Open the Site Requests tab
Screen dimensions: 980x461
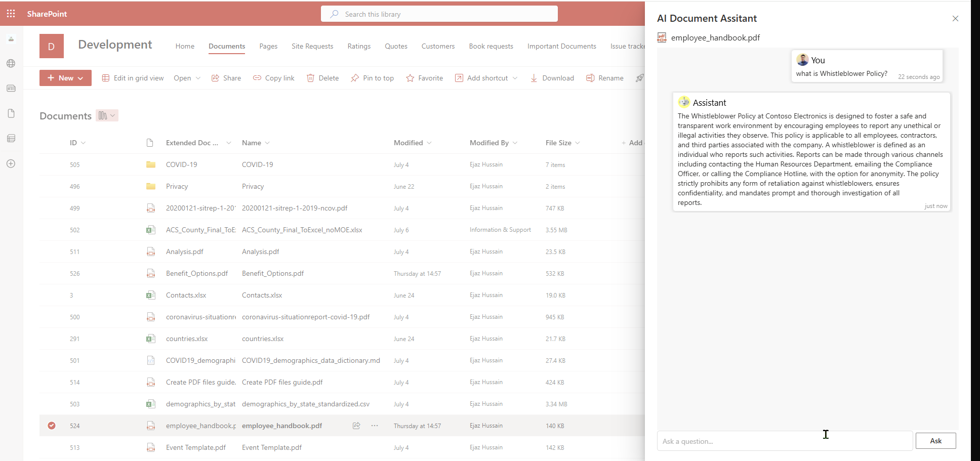point(312,46)
